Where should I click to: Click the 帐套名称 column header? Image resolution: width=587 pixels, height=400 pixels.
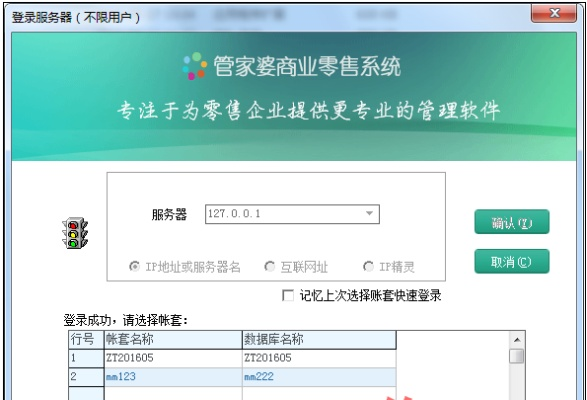pos(173,339)
